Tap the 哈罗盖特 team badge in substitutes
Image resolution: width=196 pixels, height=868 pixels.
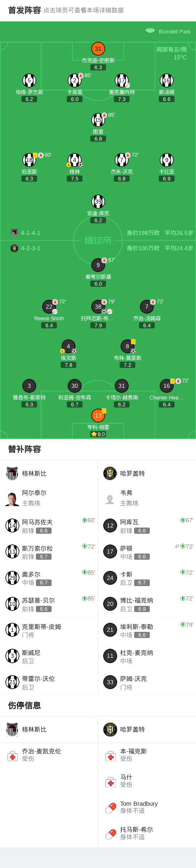tap(110, 473)
